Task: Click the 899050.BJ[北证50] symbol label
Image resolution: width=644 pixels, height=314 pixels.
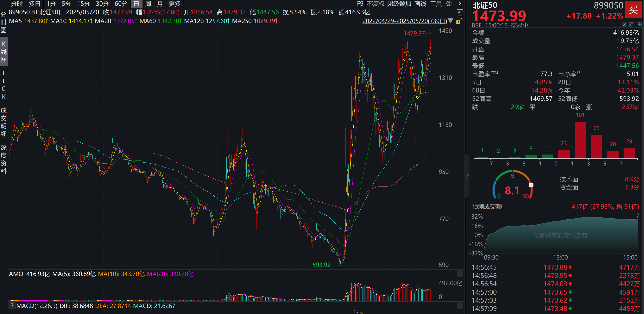Action: tap(34, 12)
